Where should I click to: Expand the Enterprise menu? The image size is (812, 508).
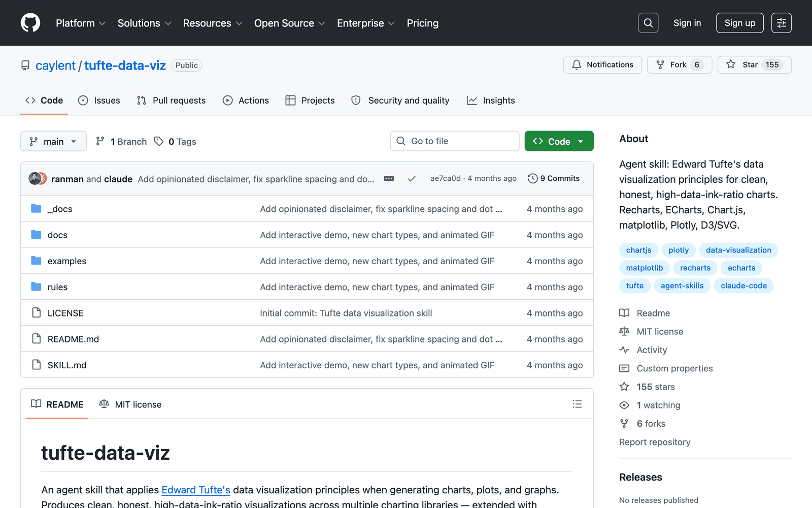point(366,23)
